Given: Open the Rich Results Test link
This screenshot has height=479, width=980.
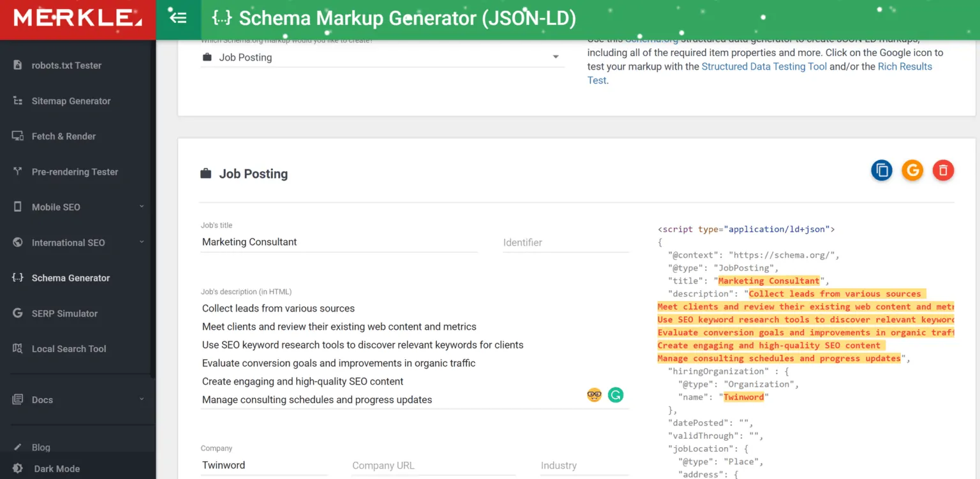Looking at the screenshot, I should click(905, 66).
